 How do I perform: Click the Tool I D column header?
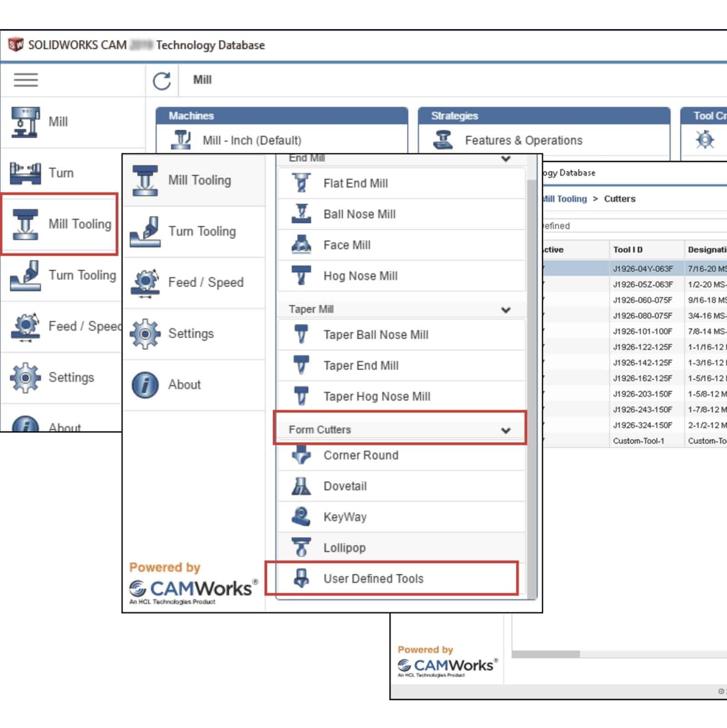[628, 249]
